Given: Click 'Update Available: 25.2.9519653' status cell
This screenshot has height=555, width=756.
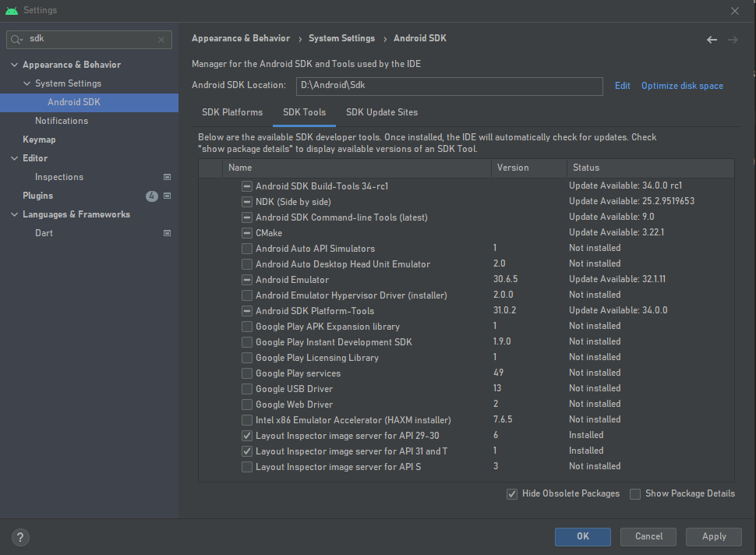Looking at the screenshot, I should (x=631, y=201).
